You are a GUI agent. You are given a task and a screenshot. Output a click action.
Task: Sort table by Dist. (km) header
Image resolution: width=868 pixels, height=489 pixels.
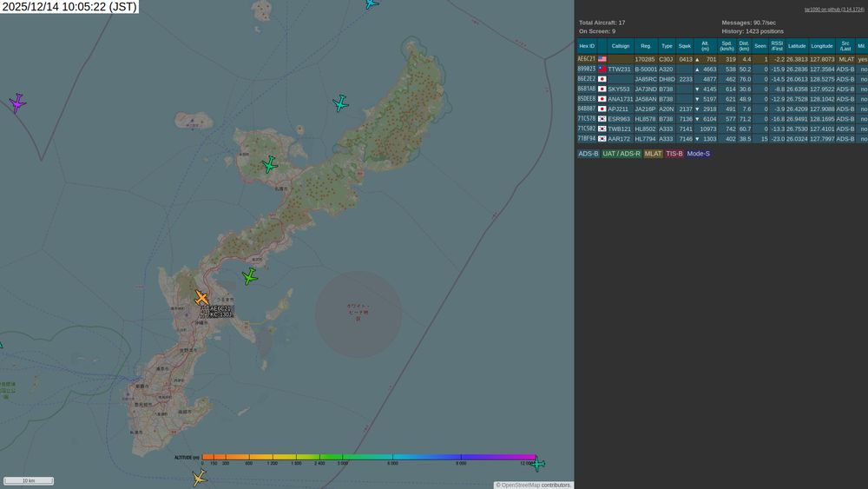click(x=744, y=46)
